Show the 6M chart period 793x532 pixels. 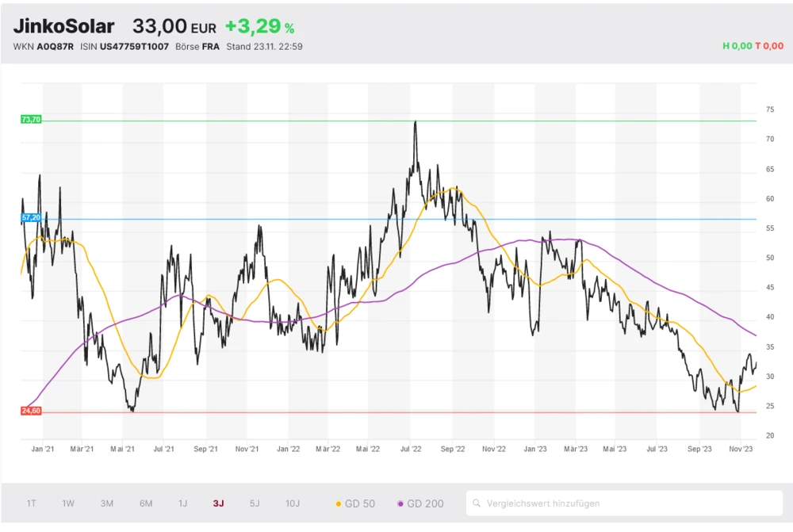(x=146, y=503)
